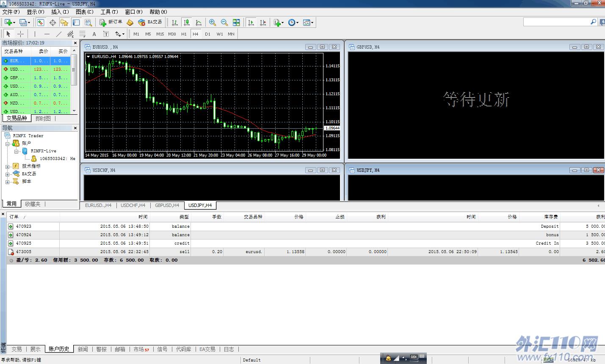This screenshot has width=605, height=364.
Task: Toggle the Navigator panel star-folder icon
Action: click(64, 22)
